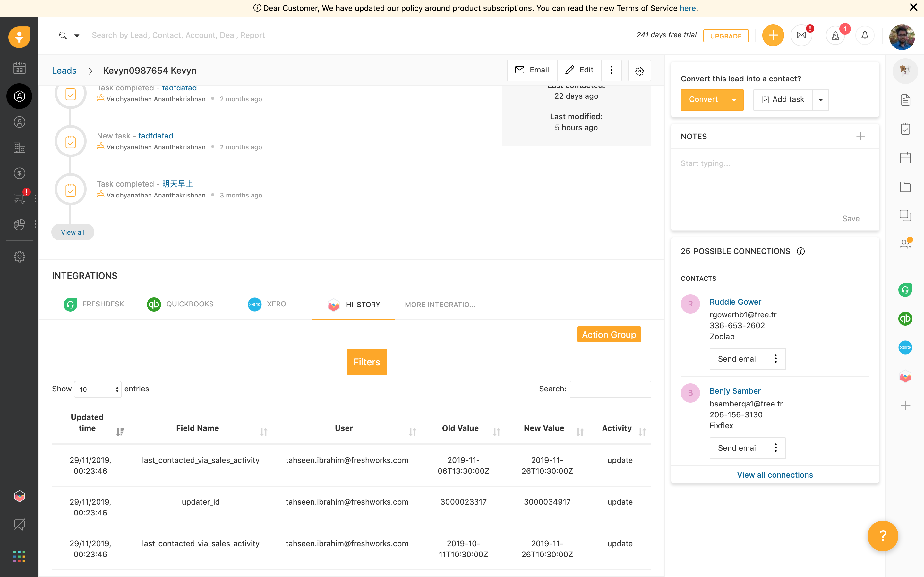
Task: Open the Deals dollar icon in sidebar
Action: point(20,173)
